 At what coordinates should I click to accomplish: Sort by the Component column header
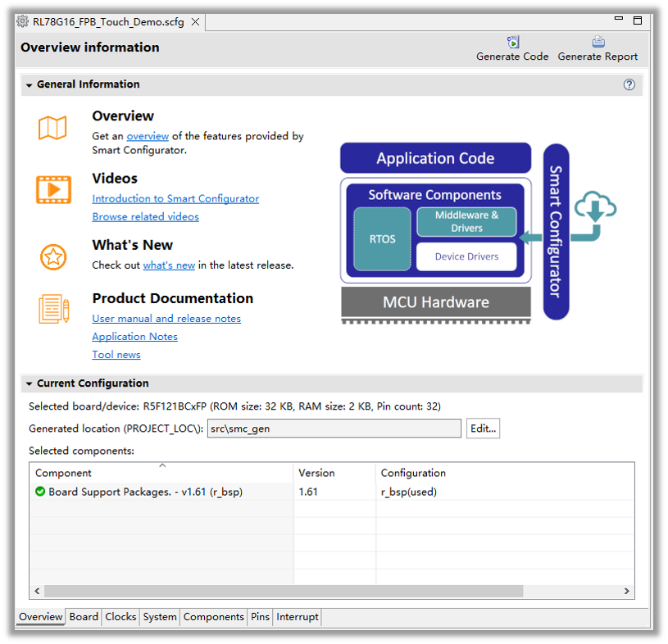pyautogui.click(x=161, y=473)
